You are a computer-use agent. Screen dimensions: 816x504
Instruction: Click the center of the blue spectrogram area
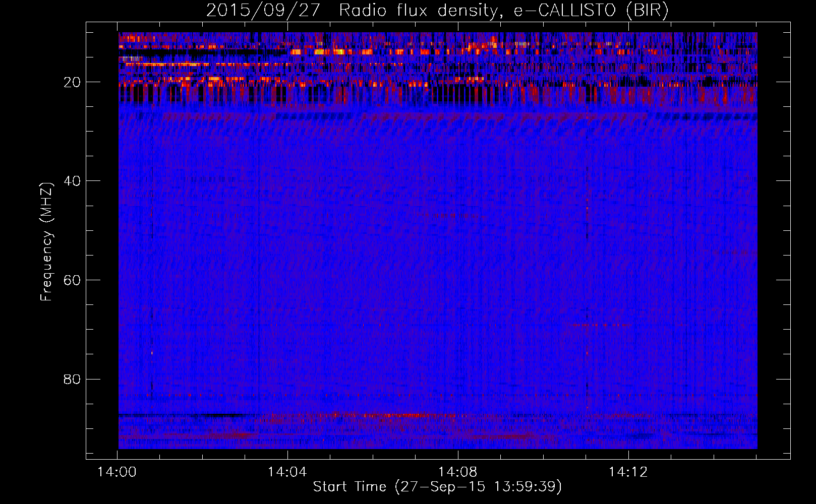point(438,241)
